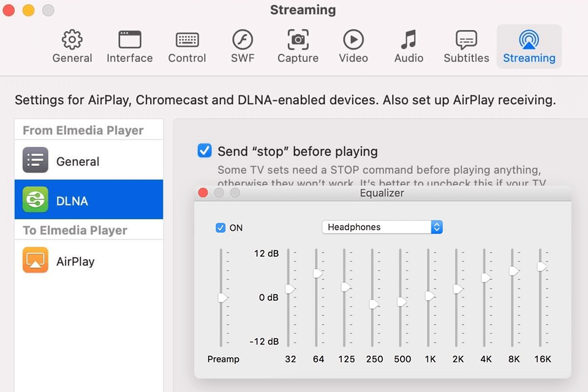Click the 500 Hz band slider handle

coord(402,301)
